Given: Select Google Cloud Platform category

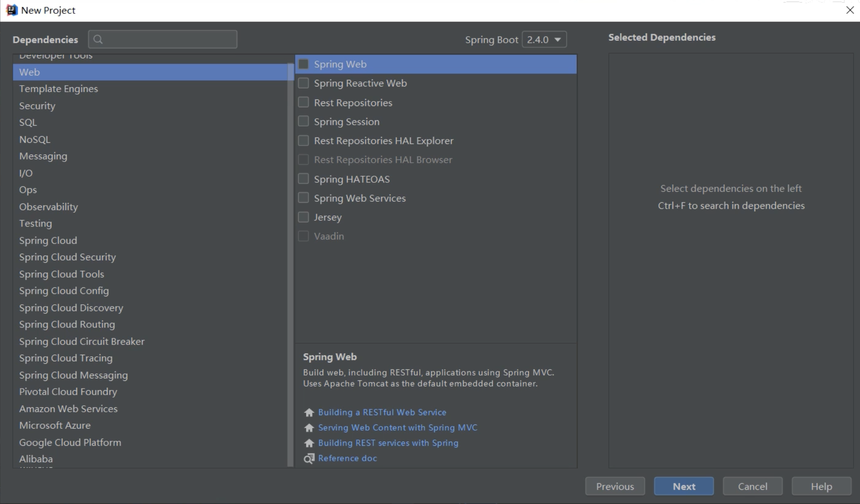Looking at the screenshot, I should tap(151, 442).
